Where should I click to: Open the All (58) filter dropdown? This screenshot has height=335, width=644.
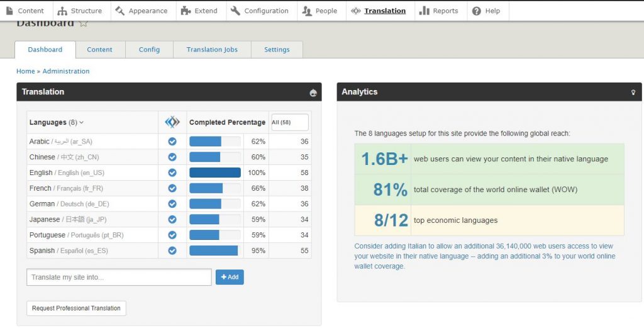tap(289, 122)
